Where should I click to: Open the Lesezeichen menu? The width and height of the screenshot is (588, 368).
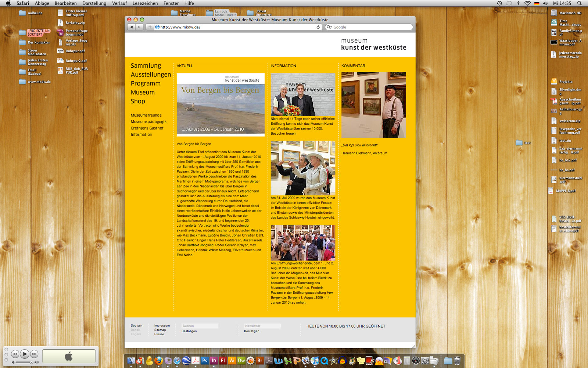click(145, 3)
